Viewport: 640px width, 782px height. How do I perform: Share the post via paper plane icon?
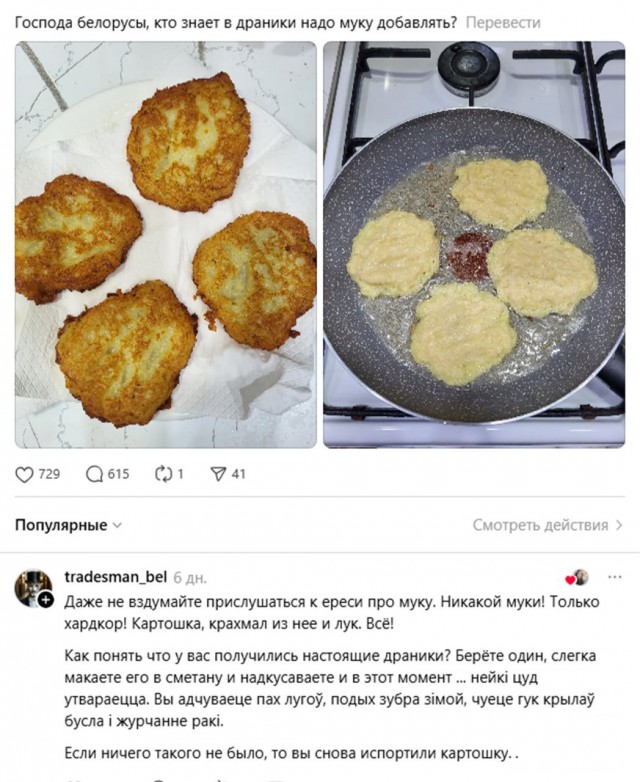pyautogui.click(x=218, y=474)
